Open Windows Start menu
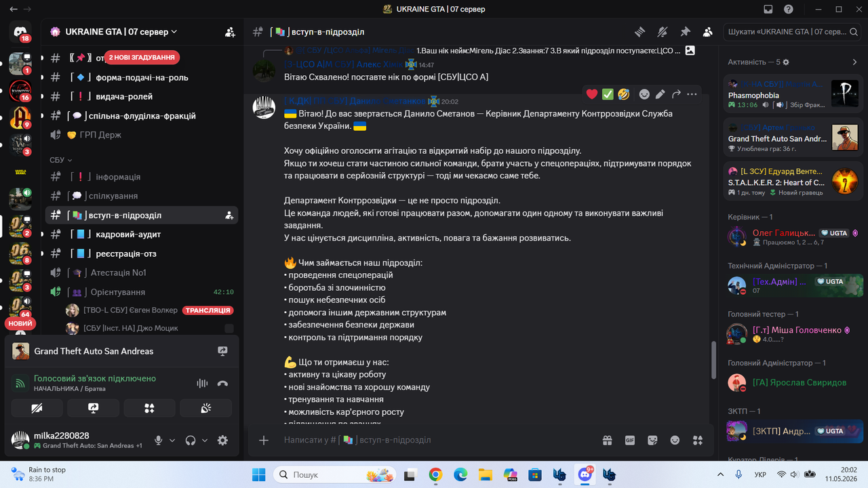The height and width of the screenshot is (488, 868). coord(259,474)
